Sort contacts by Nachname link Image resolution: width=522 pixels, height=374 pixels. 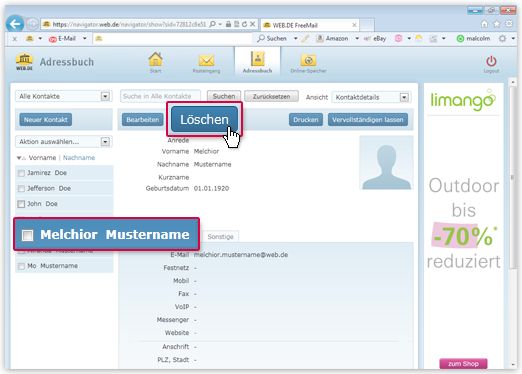[79, 158]
